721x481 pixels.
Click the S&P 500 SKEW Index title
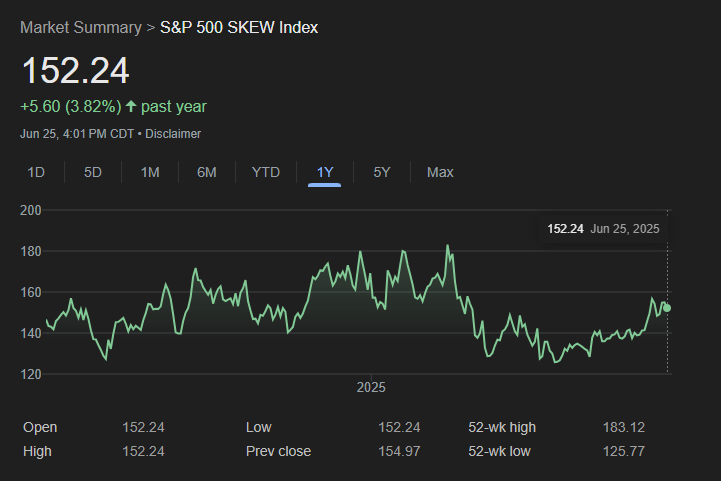pyautogui.click(x=239, y=28)
